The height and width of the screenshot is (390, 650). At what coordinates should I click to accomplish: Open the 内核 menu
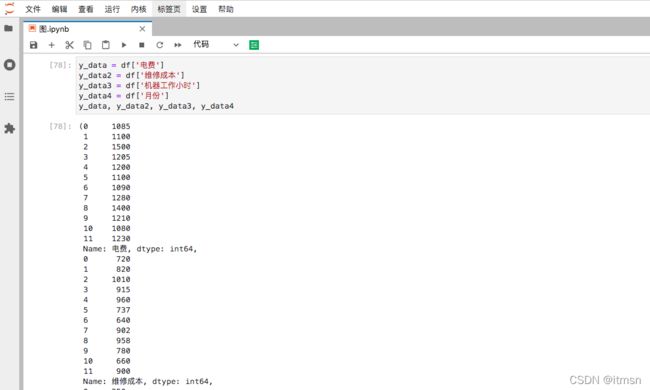pyautogui.click(x=138, y=9)
